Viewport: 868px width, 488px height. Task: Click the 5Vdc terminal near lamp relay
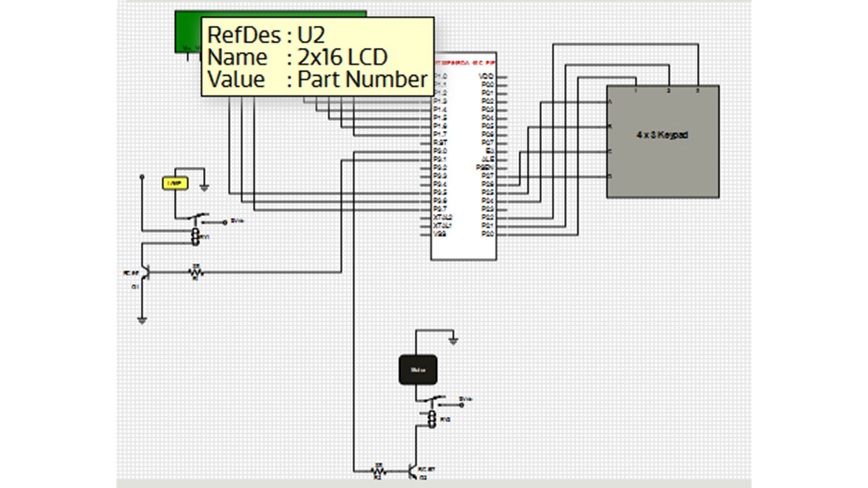226,221
